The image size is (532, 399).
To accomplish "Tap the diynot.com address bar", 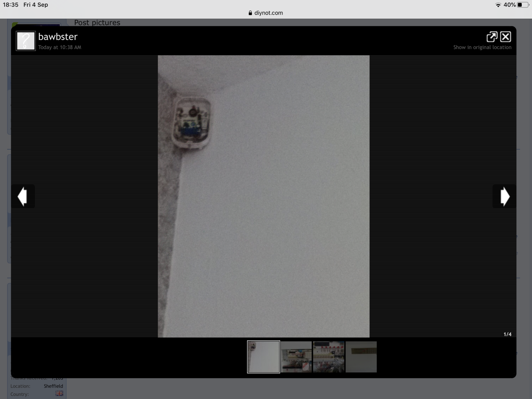I will point(268,13).
